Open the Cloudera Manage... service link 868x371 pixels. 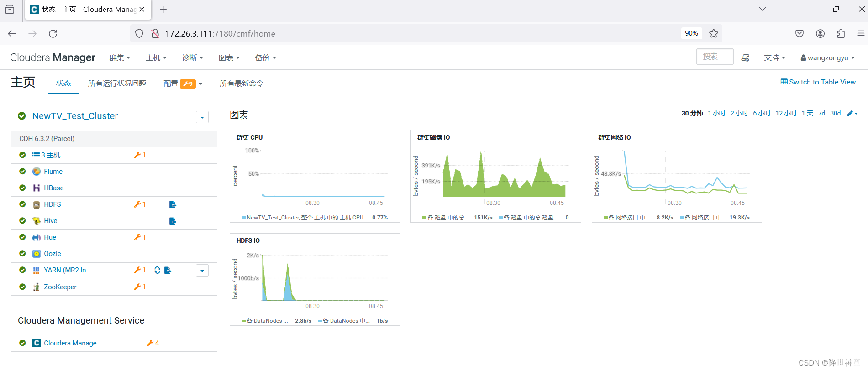(x=73, y=343)
